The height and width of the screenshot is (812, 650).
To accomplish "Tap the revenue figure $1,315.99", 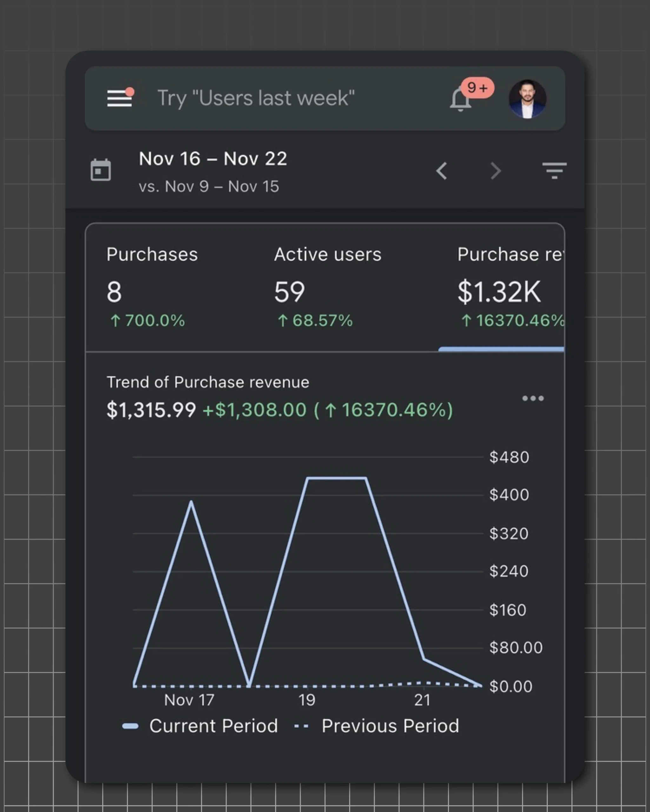I will (151, 410).
